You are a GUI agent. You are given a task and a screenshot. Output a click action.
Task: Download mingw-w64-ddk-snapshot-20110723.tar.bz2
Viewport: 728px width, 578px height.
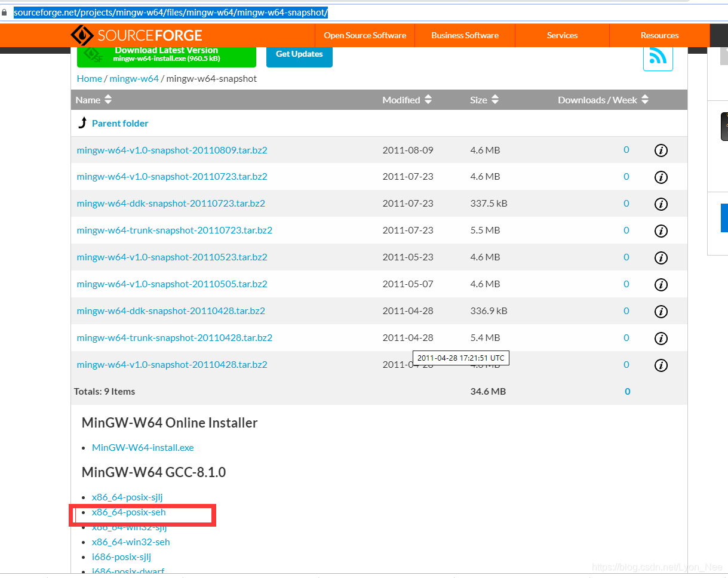[171, 204]
